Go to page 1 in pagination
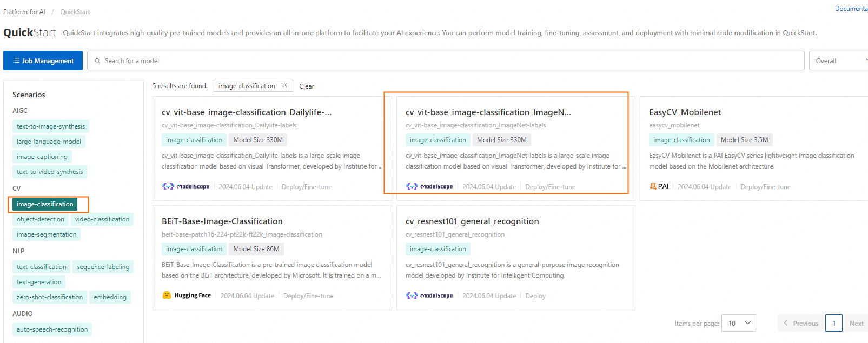Image resolution: width=868 pixels, height=343 pixels. pyautogui.click(x=834, y=323)
